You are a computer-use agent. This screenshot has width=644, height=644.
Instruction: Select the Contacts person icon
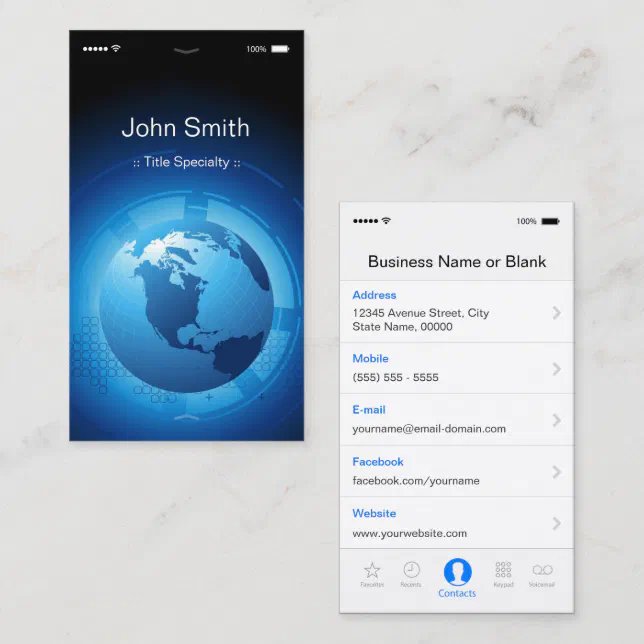point(457,572)
